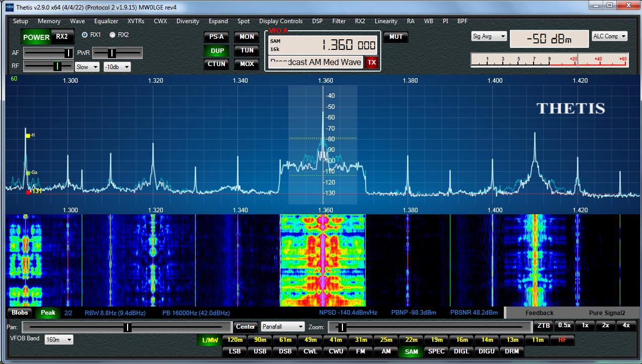
Task: Toggle the DUP duplex button
Action: 217,50
